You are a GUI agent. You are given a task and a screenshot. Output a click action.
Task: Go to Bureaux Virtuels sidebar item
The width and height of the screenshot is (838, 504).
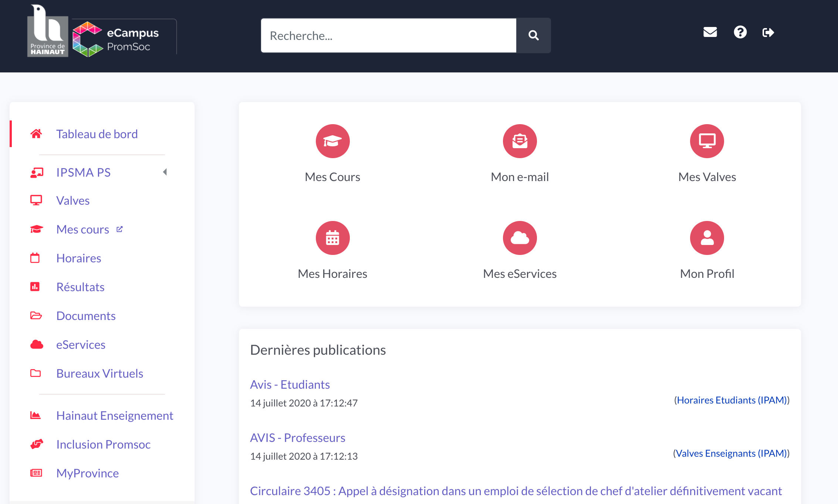click(99, 374)
